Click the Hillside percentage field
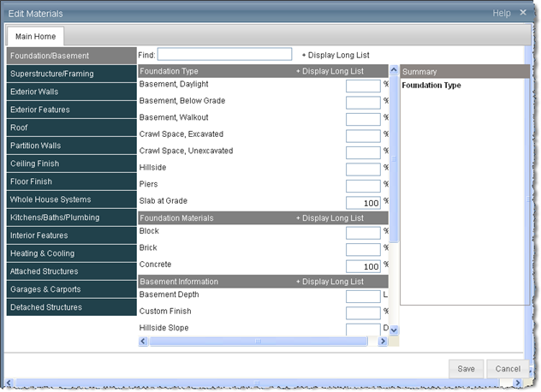This screenshot has width=541, height=392. 363,169
